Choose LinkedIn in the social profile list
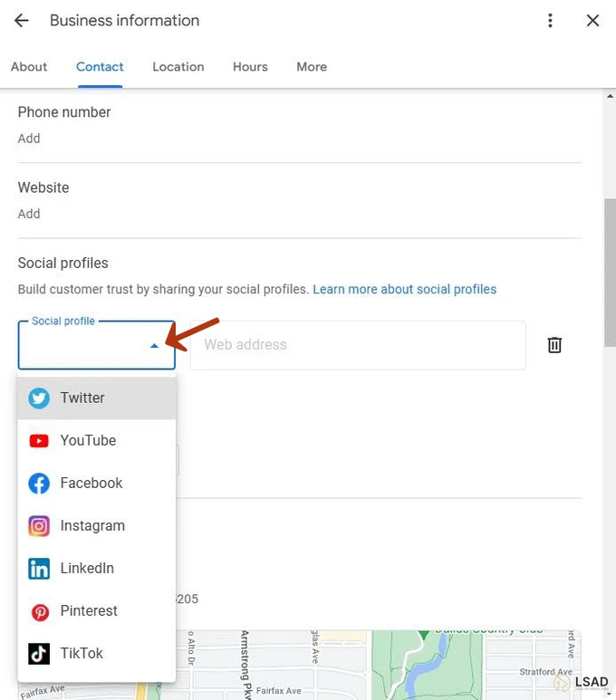The image size is (616, 700). click(x=97, y=569)
